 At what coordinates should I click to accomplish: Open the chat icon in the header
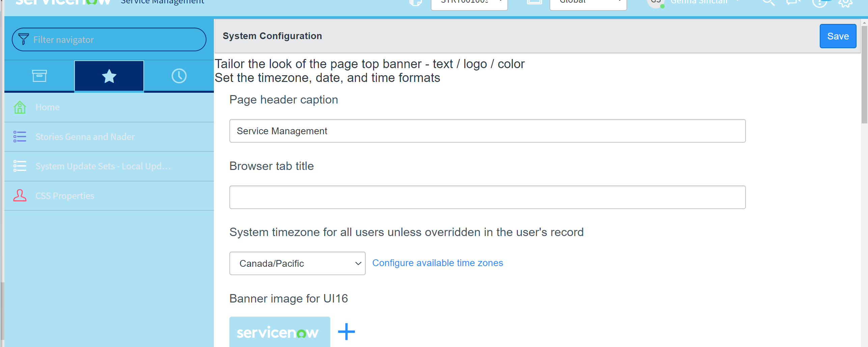[793, 3]
